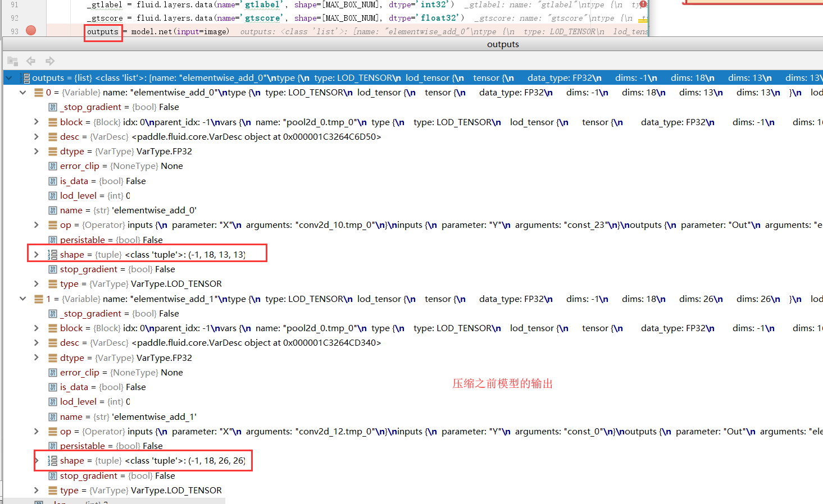The image size is (823, 504).
Task: Click the bool icon beside is_data under elementwise_add_0
Action: [52, 181]
